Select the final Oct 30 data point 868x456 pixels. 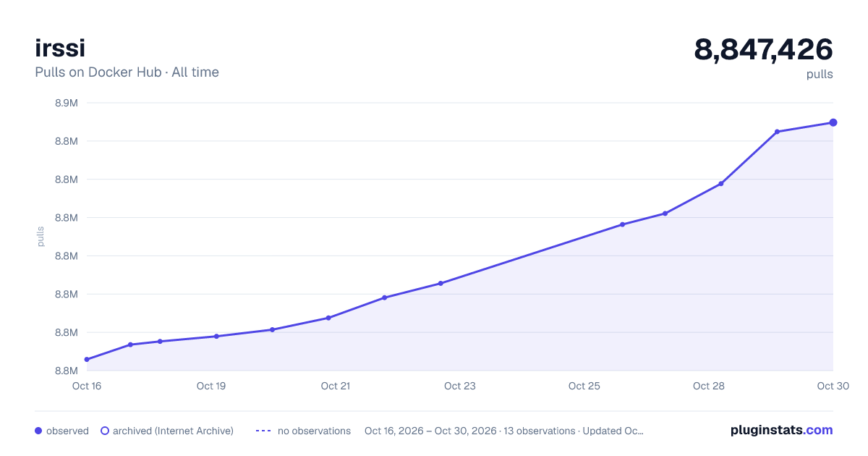coord(833,122)
